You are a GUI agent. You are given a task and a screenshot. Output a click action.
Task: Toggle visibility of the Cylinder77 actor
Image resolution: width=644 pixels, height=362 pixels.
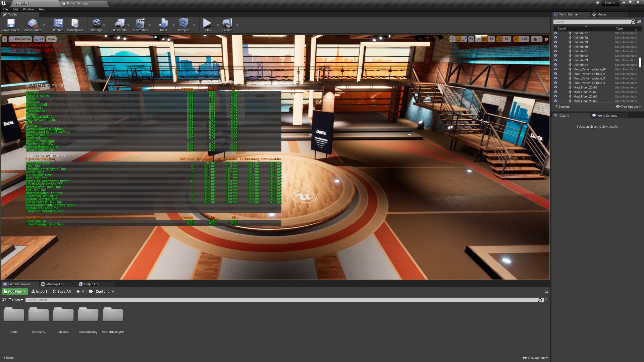(x=556, y=33)
